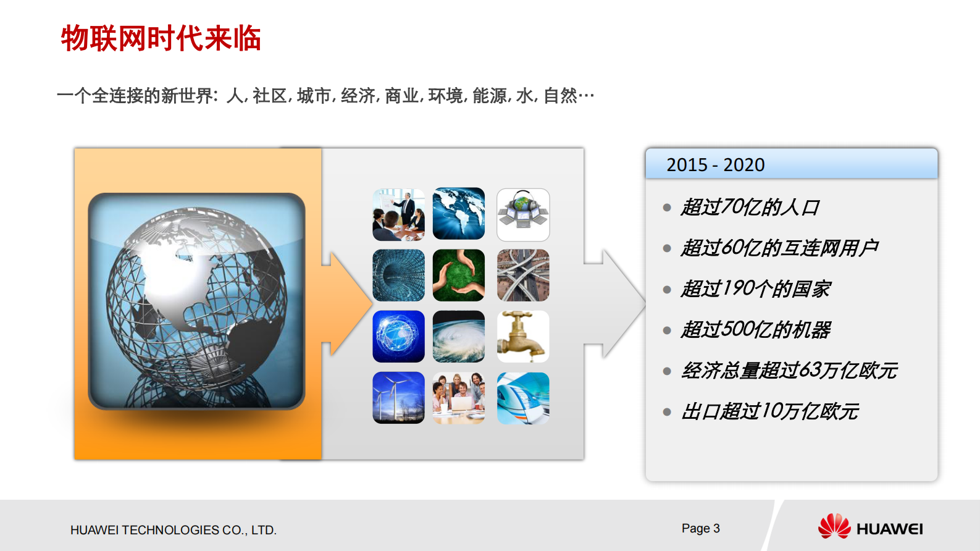Click the group of people with laptop icon
This screenshot has height=551, width=980.
[459, 398]
